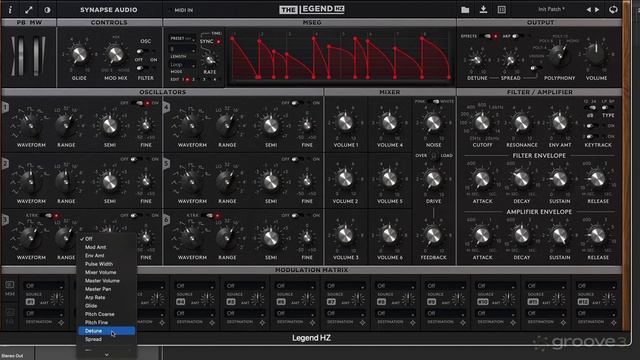Click slot 6 destination crosshair icon

312,322
